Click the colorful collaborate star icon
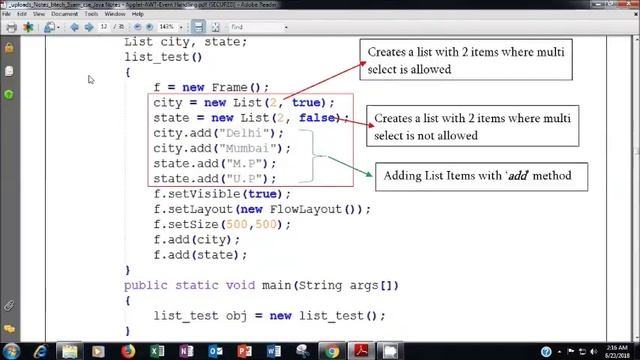640x360 pixels. tap(28, 27)
